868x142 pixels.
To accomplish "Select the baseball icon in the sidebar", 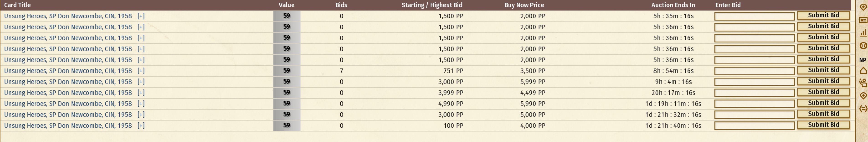I will coord(863,46).
